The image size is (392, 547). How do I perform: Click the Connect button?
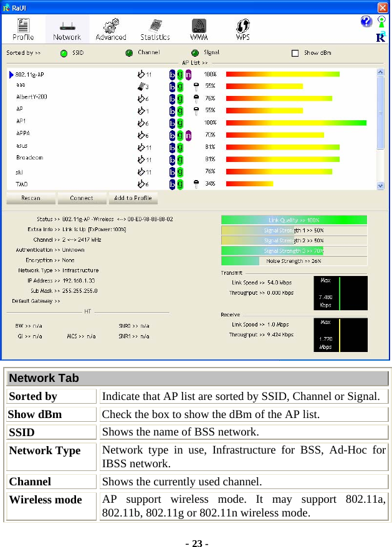pos(82,198)
